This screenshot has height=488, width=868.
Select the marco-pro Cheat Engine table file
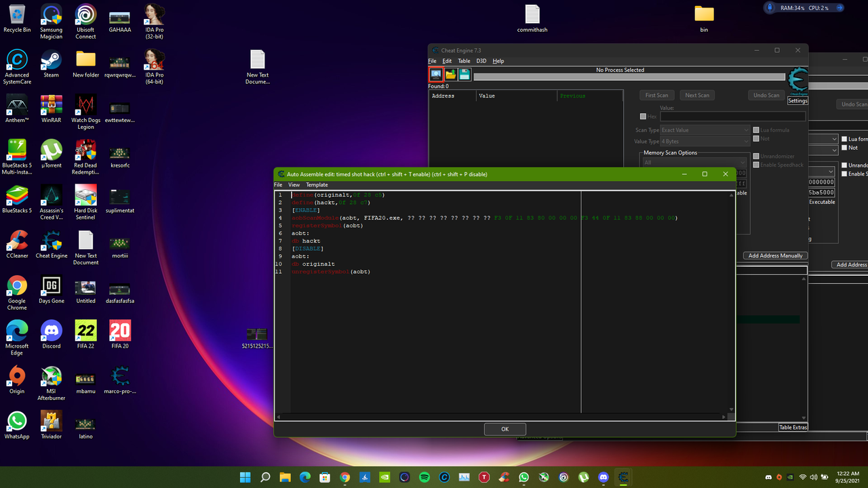pos(120,380)
